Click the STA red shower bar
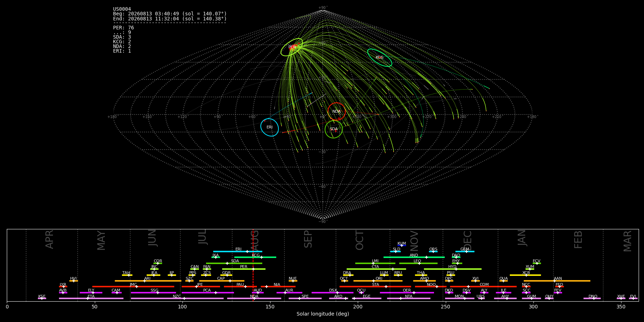Viewport: 644px width, 322px height. pyautogui.click(x=375, y=287)
